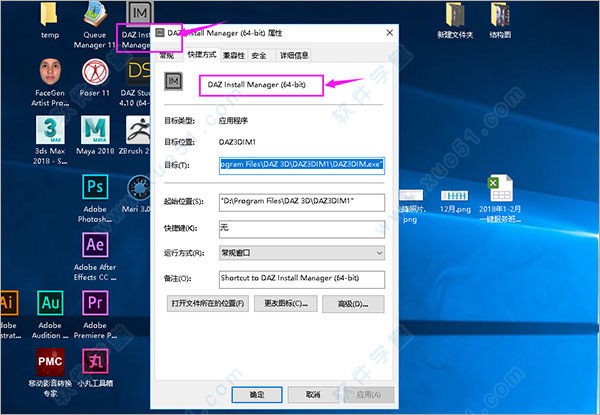This screenshot has width=600, height=415.
Task: Click the 起始位置(S) input field
Action: 302,202
